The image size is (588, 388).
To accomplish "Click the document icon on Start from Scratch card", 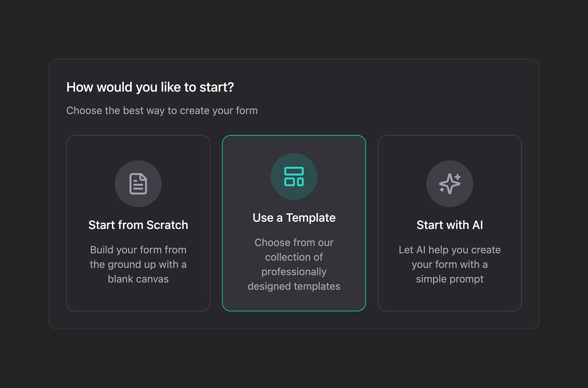I will [138, 184].
